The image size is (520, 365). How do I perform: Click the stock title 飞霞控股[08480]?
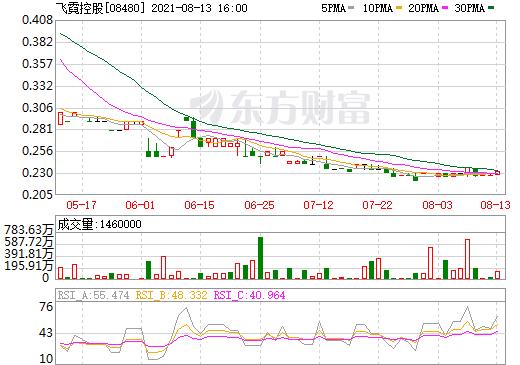(x=101, y=8)
